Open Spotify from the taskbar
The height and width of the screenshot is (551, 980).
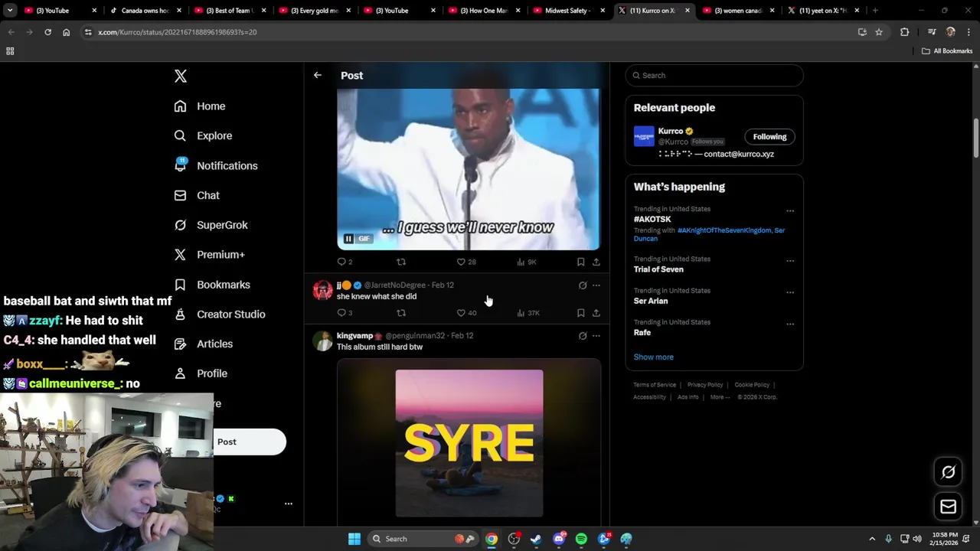tap(581, 539)
